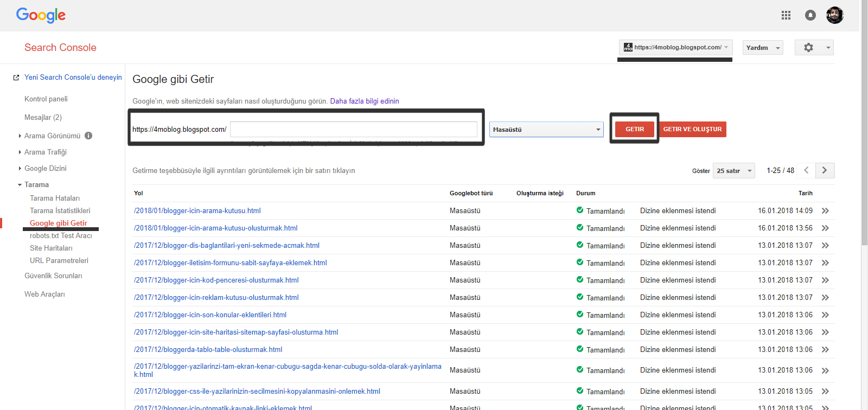Screen dimensions: 868x410
Task: Click the 1-25 / 48 page count
Action: pos(780,170)
